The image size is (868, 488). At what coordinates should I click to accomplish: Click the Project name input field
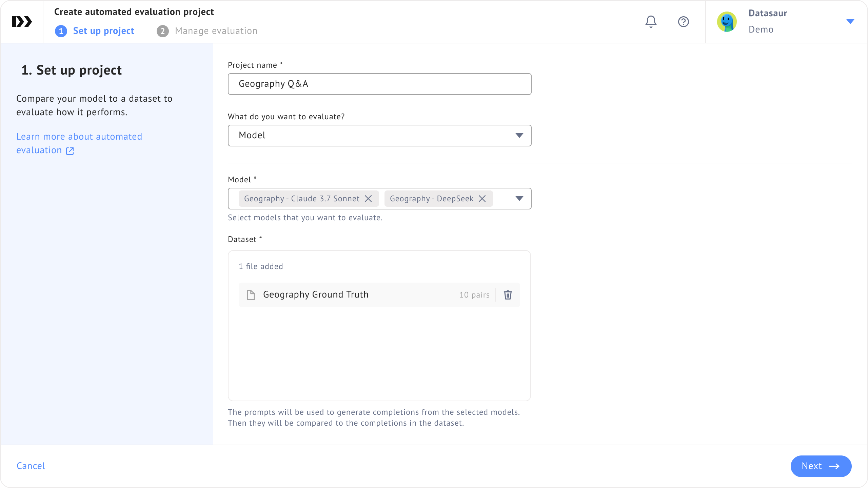379,84
